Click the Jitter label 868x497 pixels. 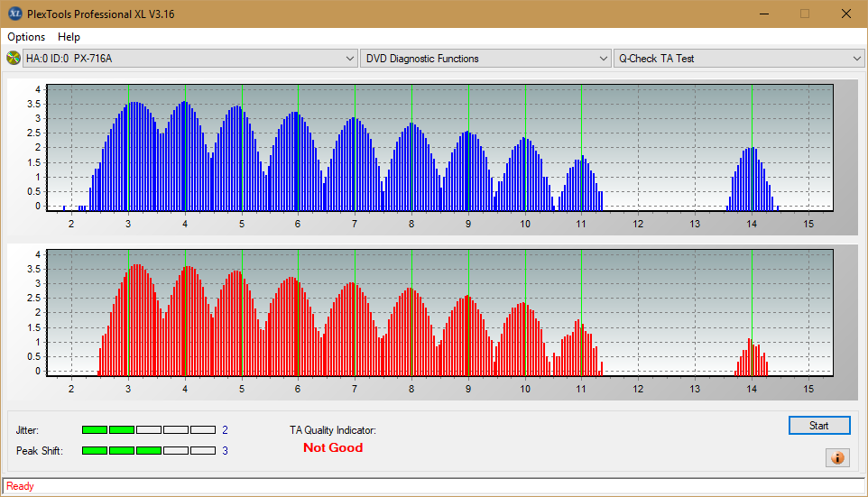(x=27, y=430)
